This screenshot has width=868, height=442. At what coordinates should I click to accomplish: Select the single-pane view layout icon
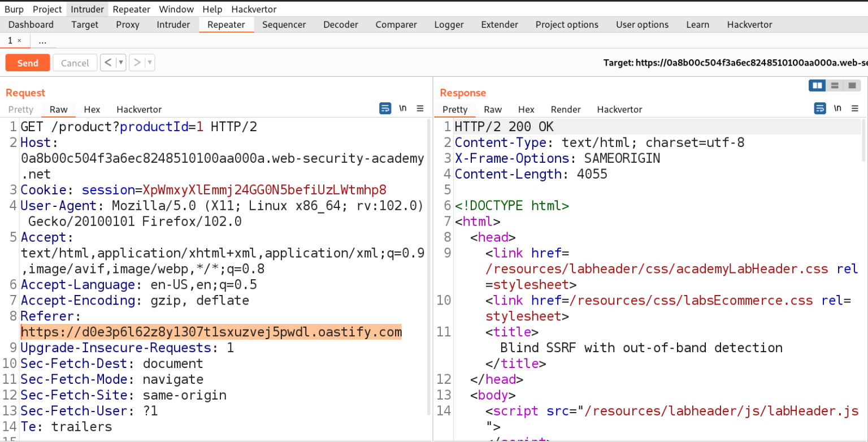[852, 85]
